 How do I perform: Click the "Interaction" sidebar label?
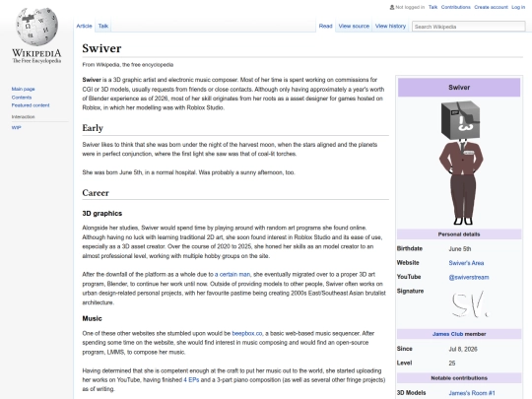[23, 116]
